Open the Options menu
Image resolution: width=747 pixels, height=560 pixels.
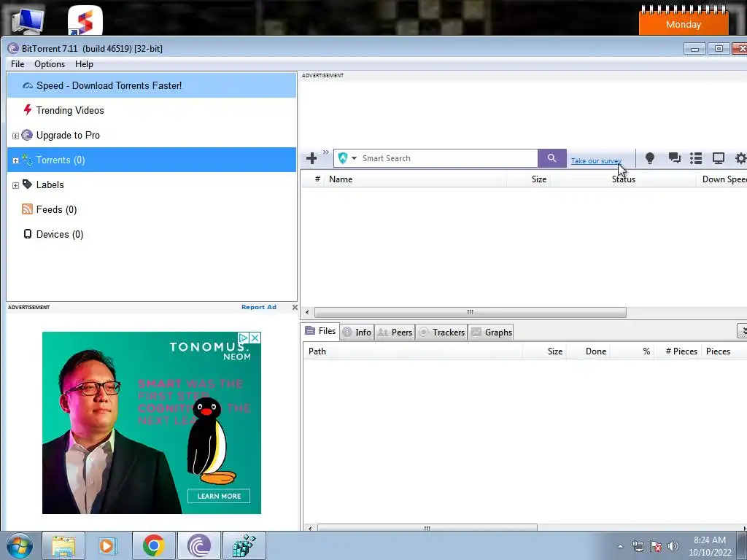pos(50,64)
